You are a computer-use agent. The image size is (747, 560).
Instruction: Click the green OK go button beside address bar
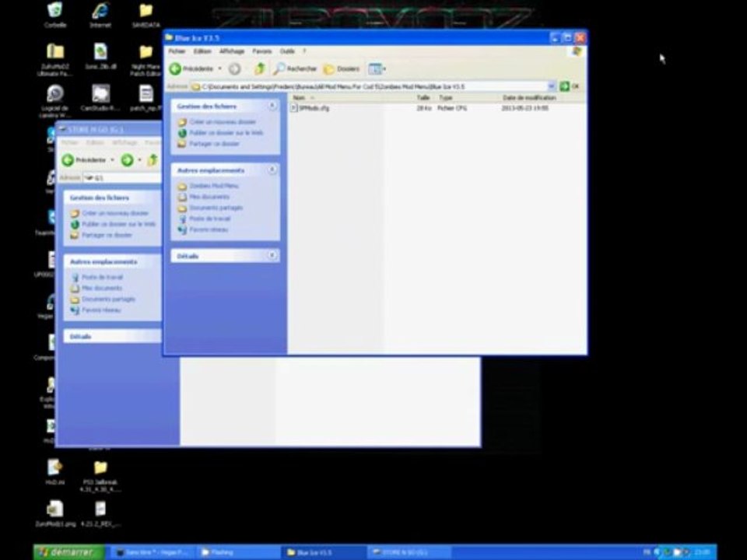pos(569,86)
